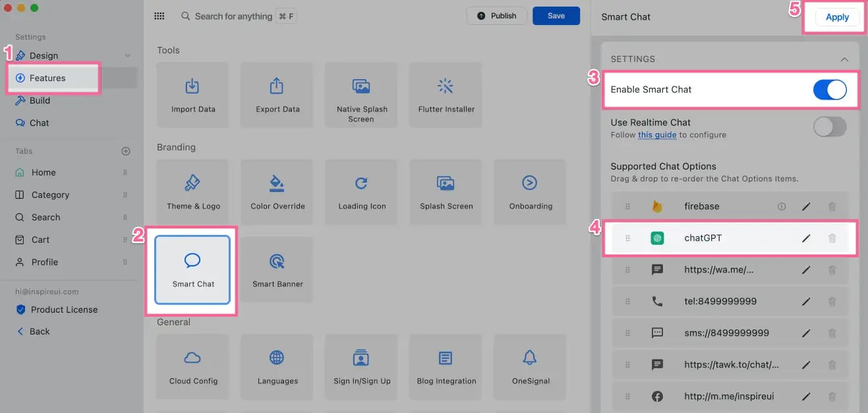Open the OneSignal feature
The image size is (868, 413).
click(x=531, y=367)
